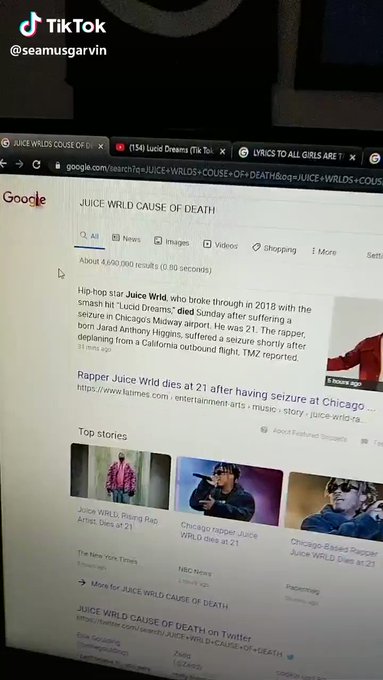The height and width of the screenshot is (680, 383).
Task: Open the NBC News story thumbnail with microphone
Action: 229,491
